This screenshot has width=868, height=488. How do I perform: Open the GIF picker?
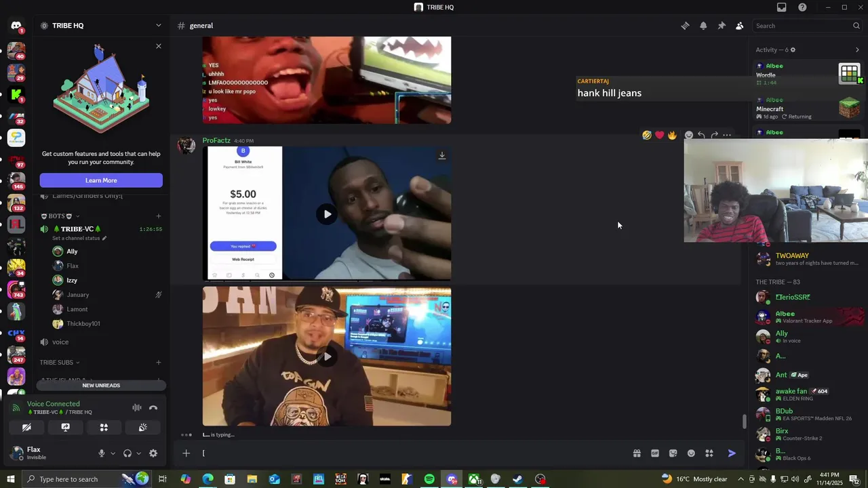655,453
